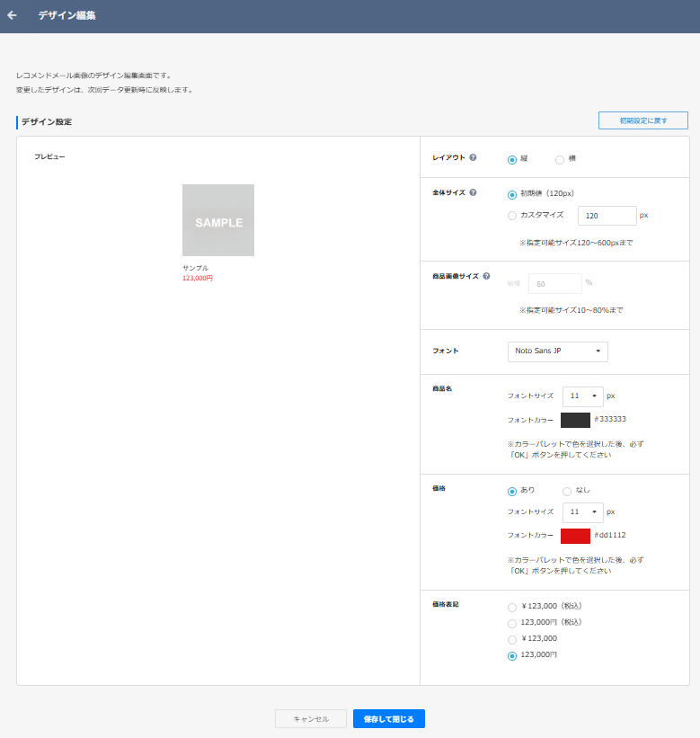Select the 縦 layout radio button
Image resolution: width=700 pixels, height=738 pixels.
coord(512,159)
